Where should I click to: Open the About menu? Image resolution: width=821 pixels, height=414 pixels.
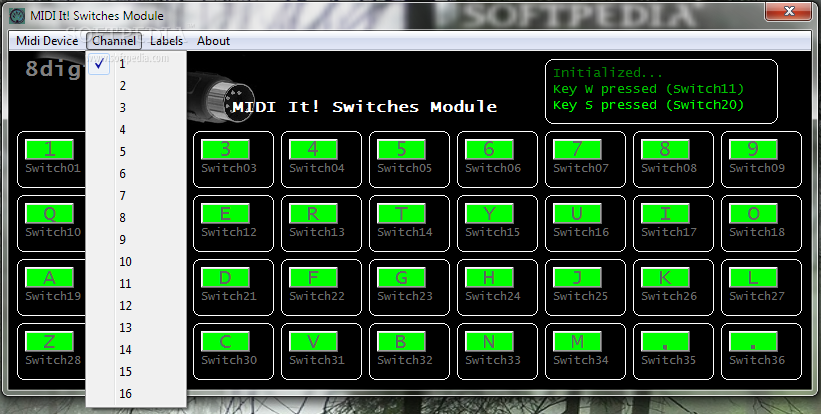[213, 41]
